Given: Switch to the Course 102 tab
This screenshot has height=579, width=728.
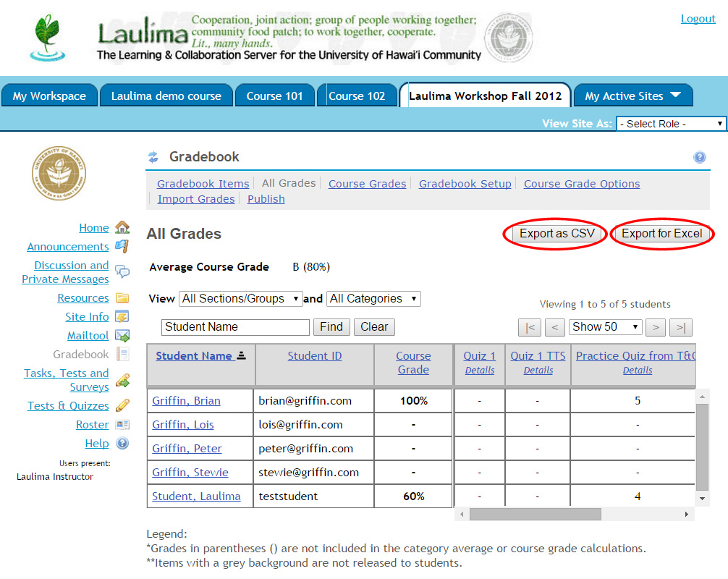Looking at the screenshot, I should click(x=357, y=96).
